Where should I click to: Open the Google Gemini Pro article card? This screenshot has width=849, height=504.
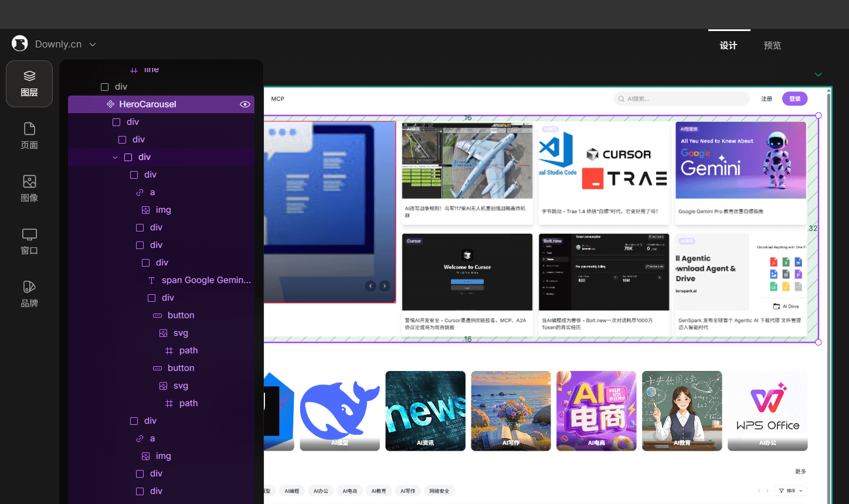tap(741, 173)
